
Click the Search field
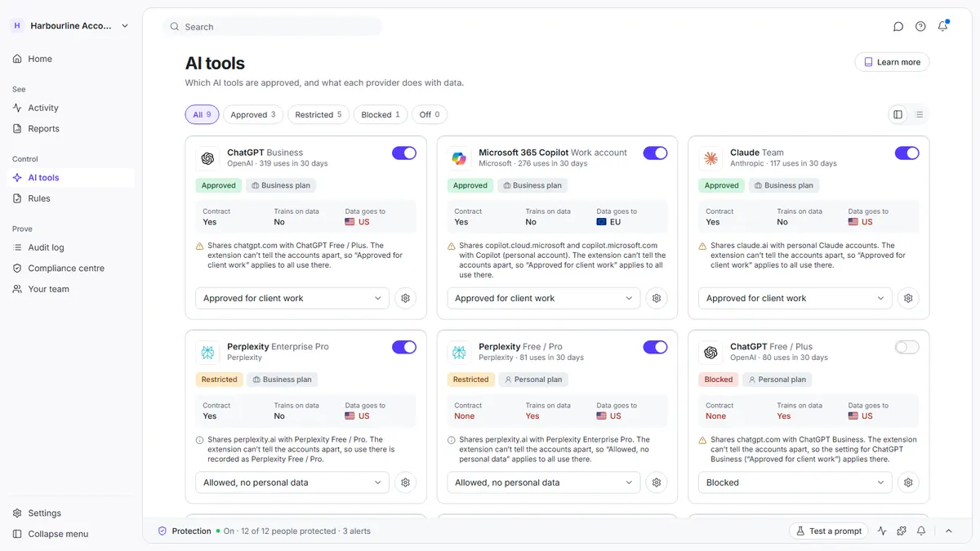click(272, 27)
